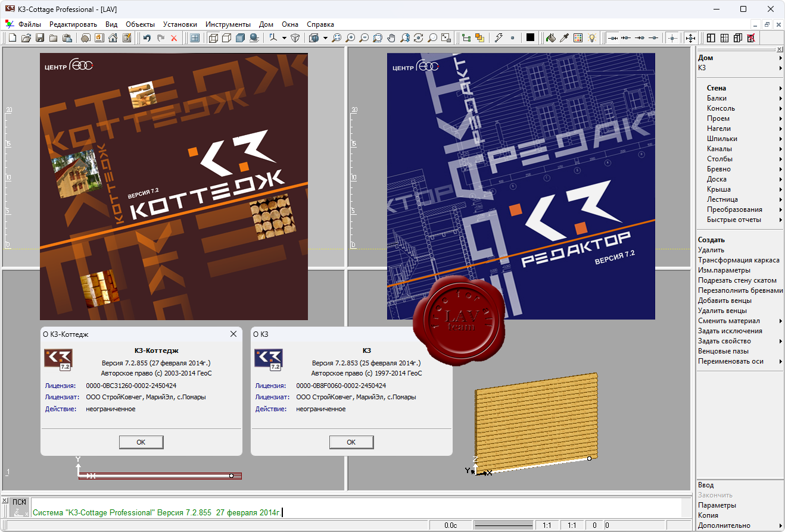
Task: Open the Инструменты menu
Action: coord(228,24)
